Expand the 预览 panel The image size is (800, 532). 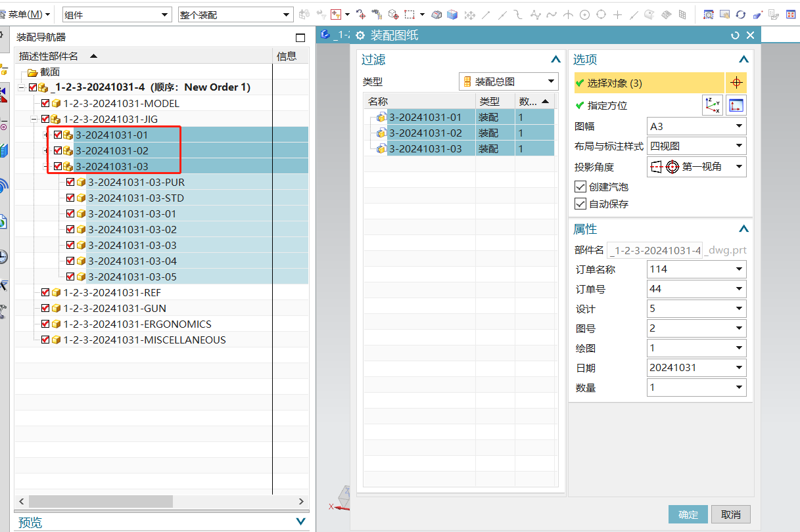[300, 521]
